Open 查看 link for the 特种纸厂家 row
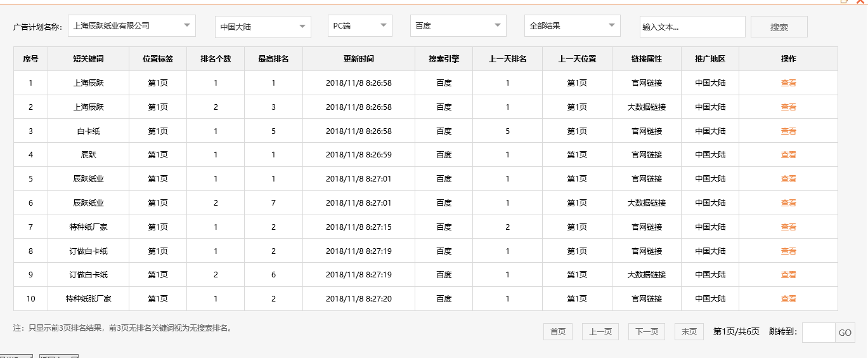 pyautogui.click(x=788, y=227)
